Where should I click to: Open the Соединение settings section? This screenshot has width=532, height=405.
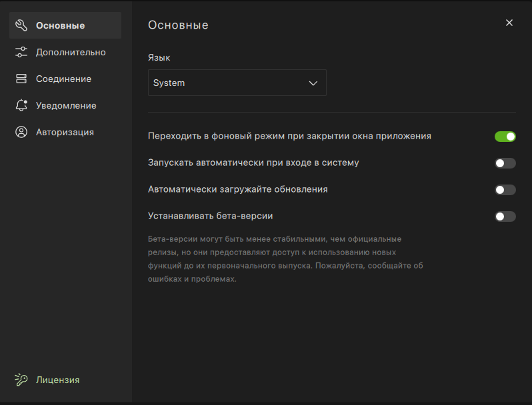pyautogui.click(x=63, y=79)
